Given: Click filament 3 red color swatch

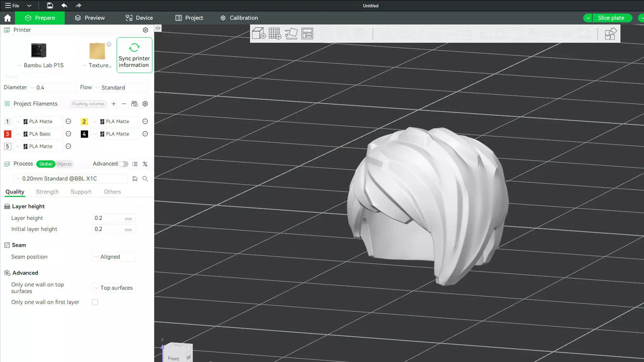Looking at the screenshot, I should tap(7, 134).
